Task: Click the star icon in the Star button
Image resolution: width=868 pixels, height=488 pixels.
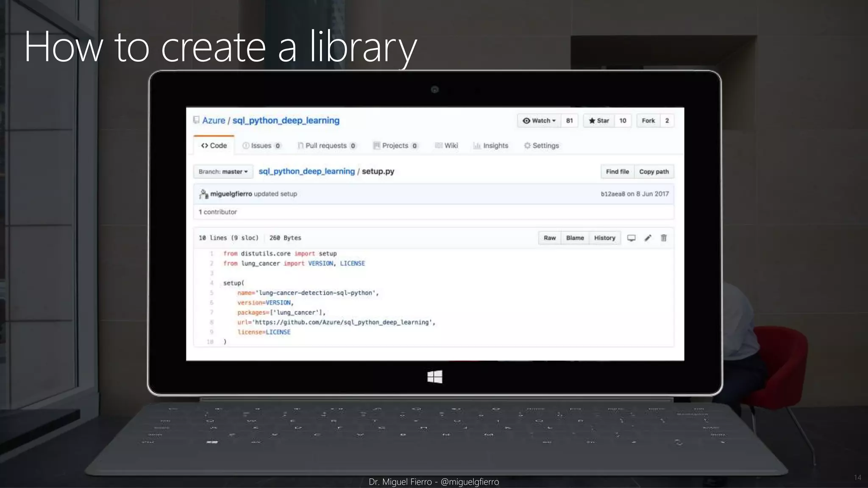Action: click(x=592, y=121)
